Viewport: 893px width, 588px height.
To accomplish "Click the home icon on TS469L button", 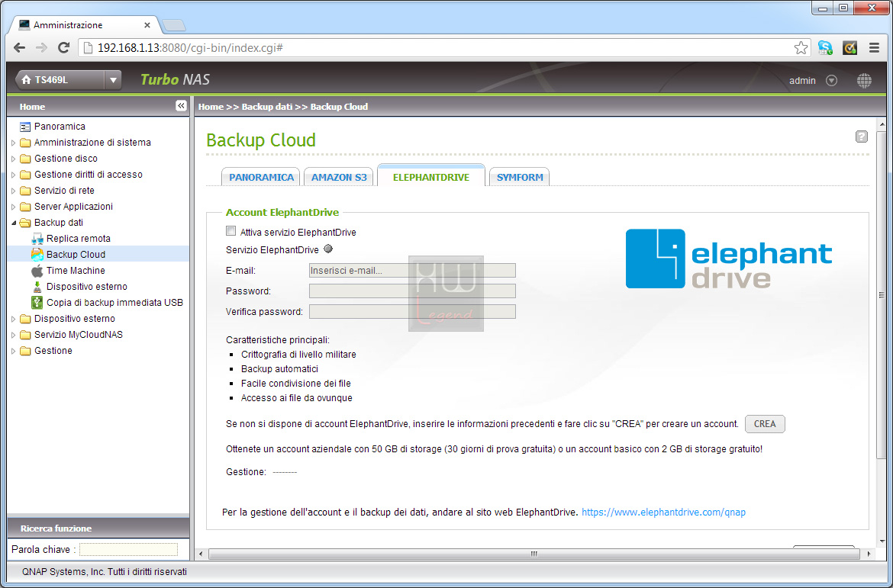I will tap(26, 80).
